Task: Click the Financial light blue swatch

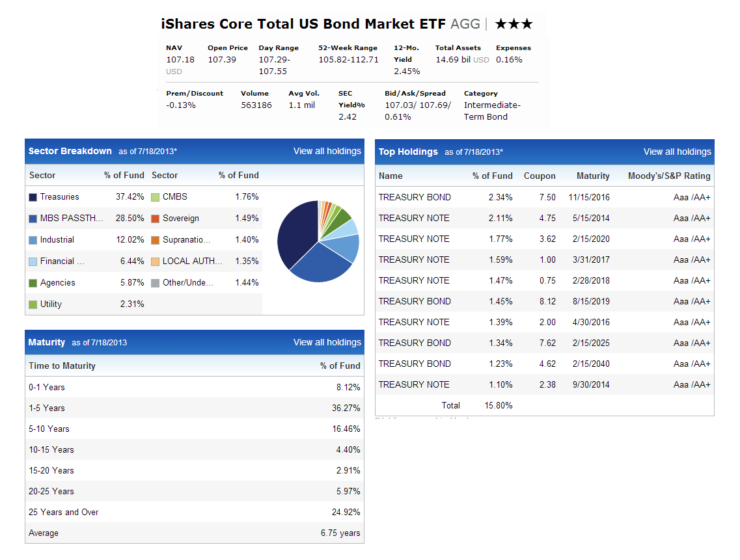Action: click(x=33, y=261)
